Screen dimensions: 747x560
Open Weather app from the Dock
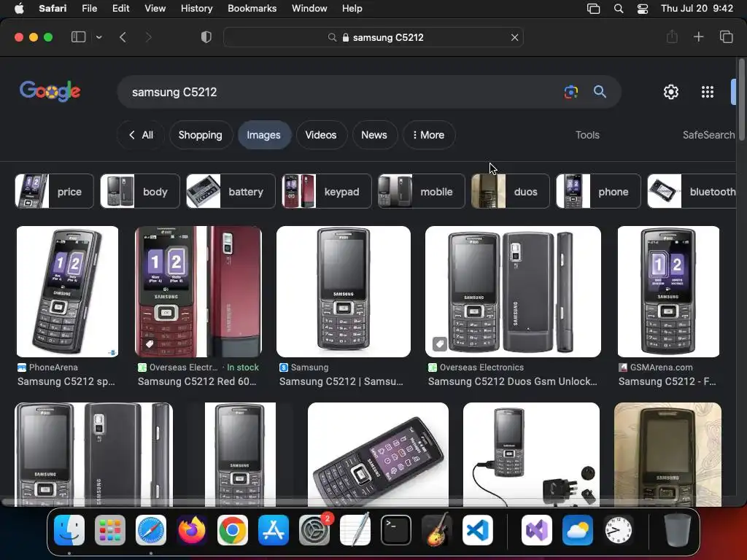[x=578, y=530]
